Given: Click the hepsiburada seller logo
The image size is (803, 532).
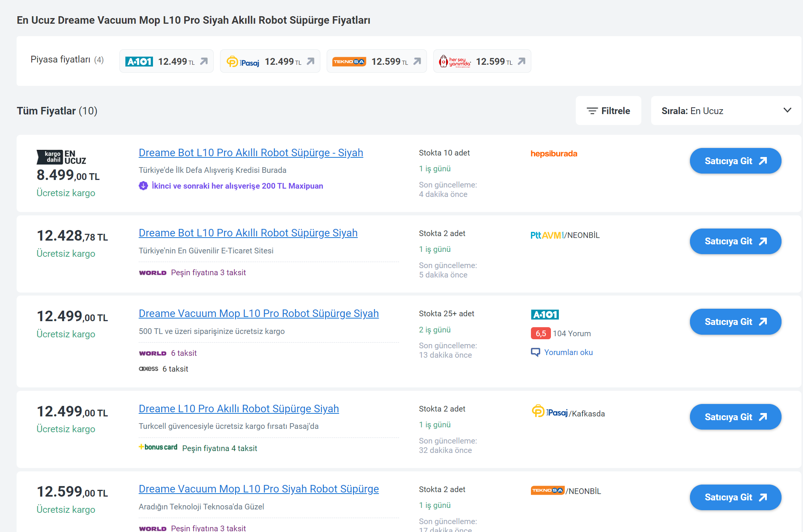Looking at the screenshot, I should click(554, 154).
